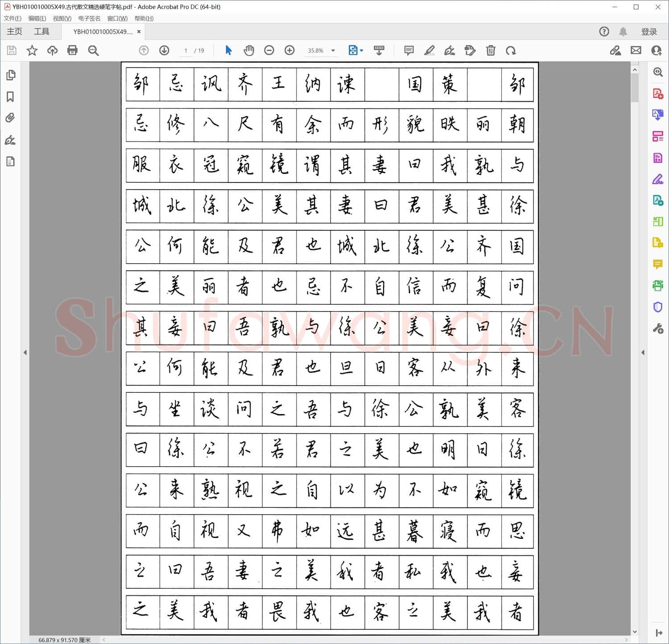The height and width of the screenshot is (644, 669).
Task: Open the More Tools wrench icon
Action: [x=658, y=329]
